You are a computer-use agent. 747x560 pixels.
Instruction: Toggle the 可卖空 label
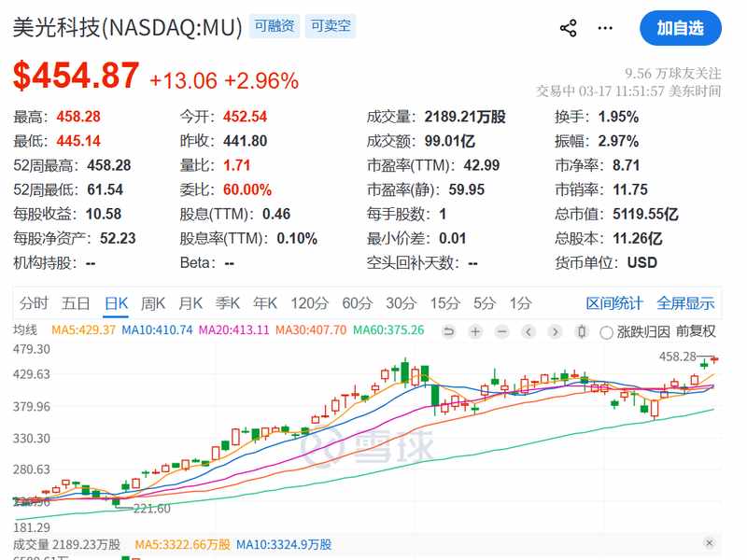(x=331, y=26)
